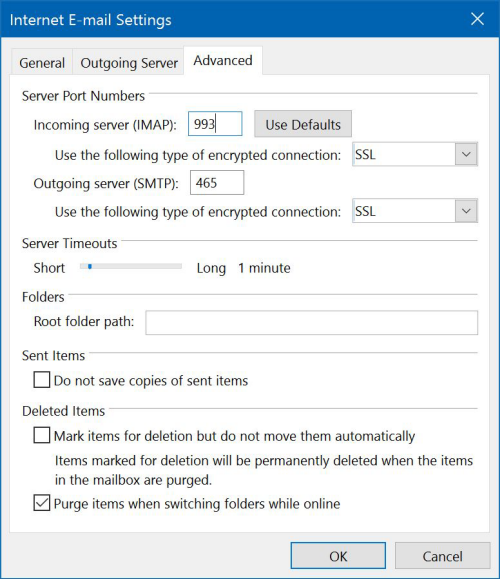Confirm settings with the OK button
Screen dimensions: 500x579
pyautogui.click(x=338, y=556)
